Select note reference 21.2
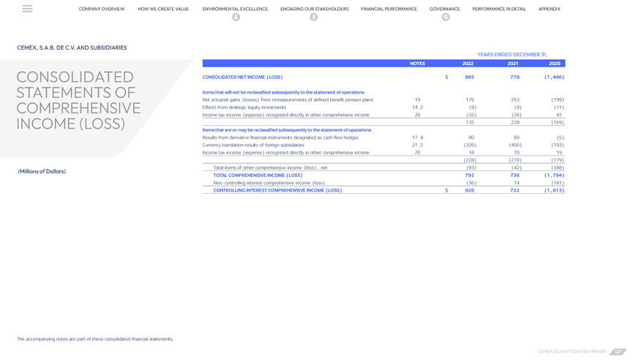This screenshot has height=362, width=644. pos(417,145)
